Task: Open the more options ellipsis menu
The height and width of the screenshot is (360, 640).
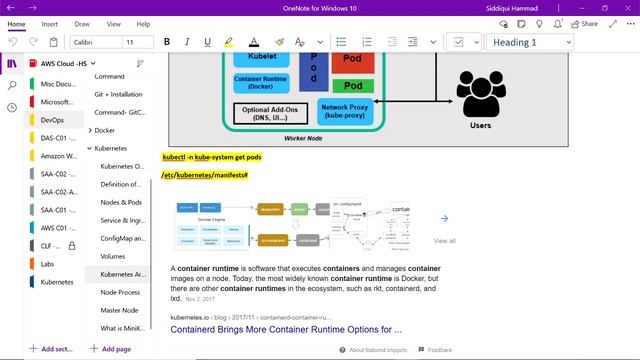Action: coord(631,24)
